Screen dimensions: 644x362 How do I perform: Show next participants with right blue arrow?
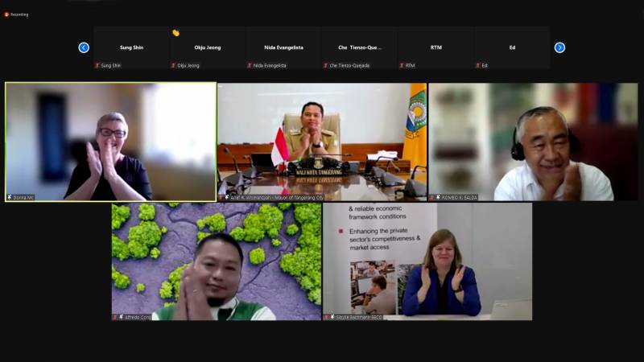pyautogui.click(x=559, y=47)
